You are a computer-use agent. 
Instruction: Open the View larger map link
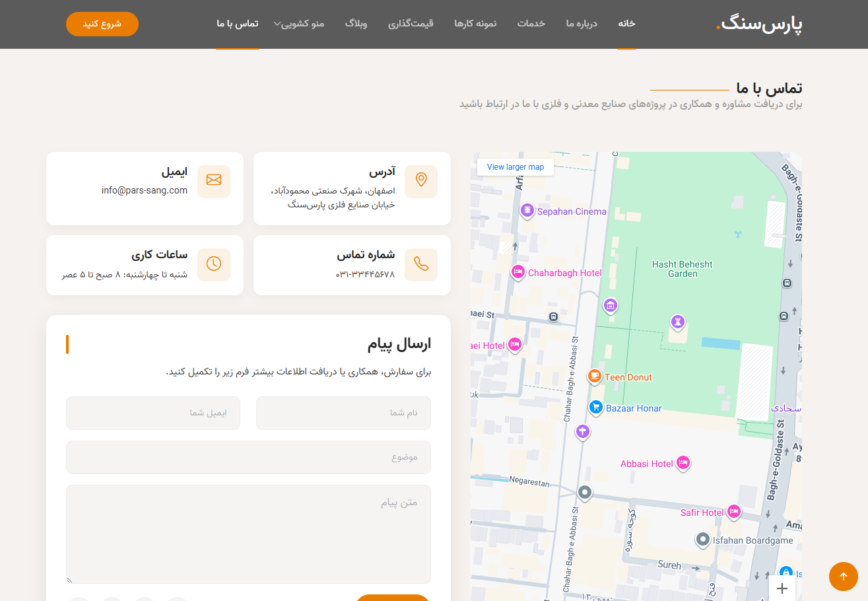point(515,166)
